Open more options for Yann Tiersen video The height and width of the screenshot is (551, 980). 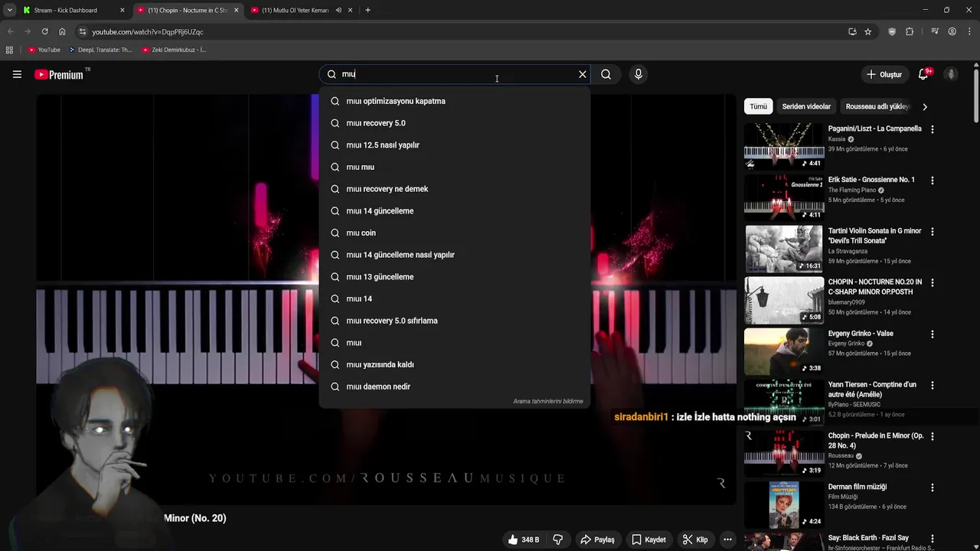932,386
